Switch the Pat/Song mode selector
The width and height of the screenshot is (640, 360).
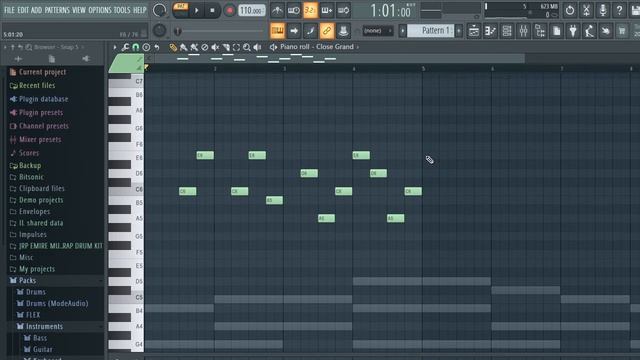point(180,10)
